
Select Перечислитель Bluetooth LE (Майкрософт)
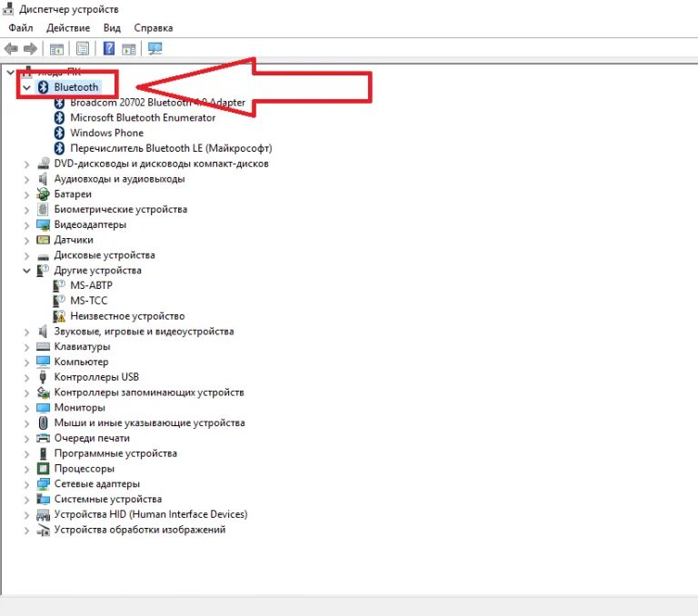click(171, 148)
